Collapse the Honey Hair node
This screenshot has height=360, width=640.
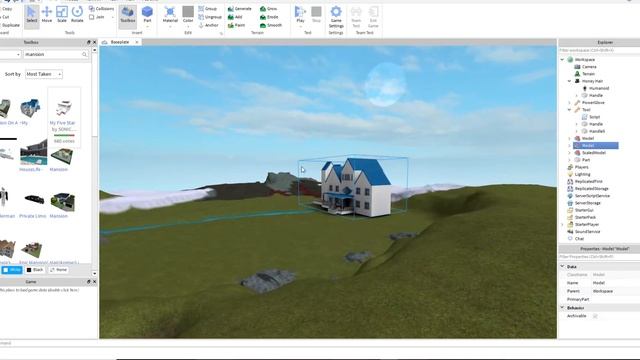pos(570,81)
